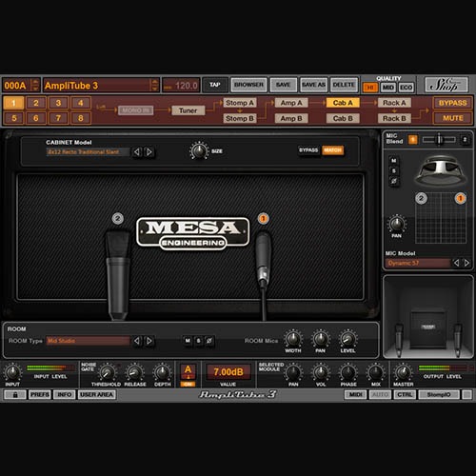Select previous cabinet model

[x=137, y=152]
